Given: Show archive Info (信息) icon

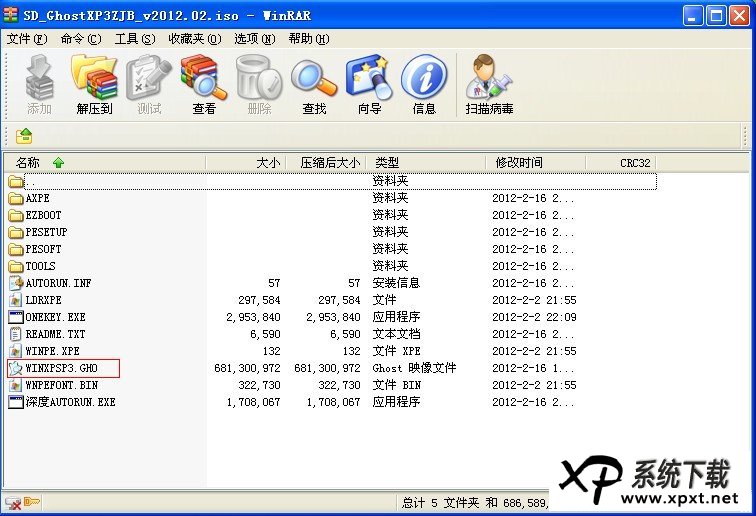Looking at the screenshot, I should tap(424, 85).
